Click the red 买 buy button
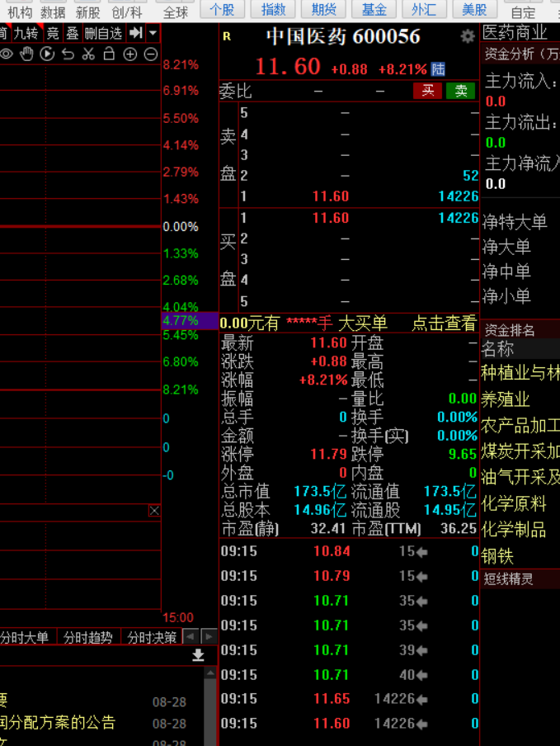Screen dimensions: 560x746 tap(427, 91)
